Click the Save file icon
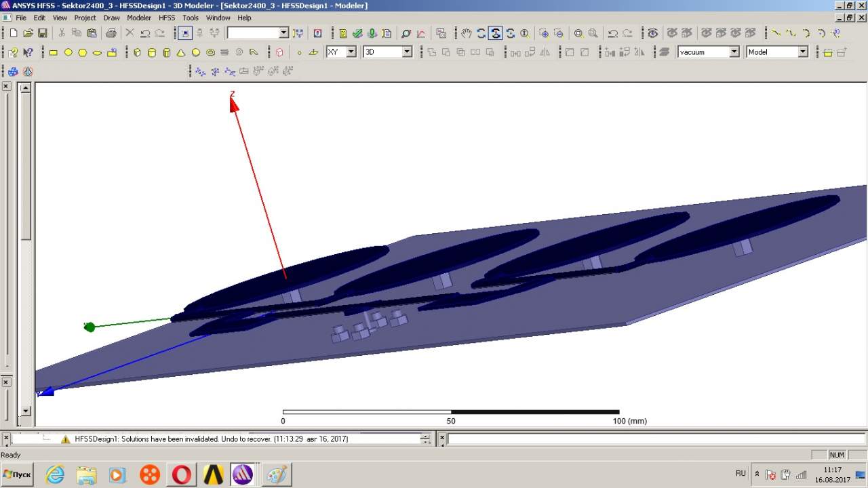Screen dimensions: 868x488 (43, 33)
